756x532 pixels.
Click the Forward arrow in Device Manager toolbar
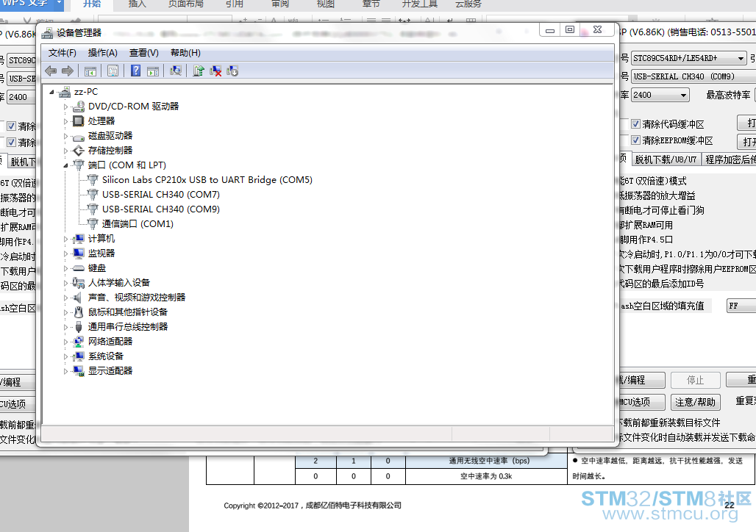tap(68, 71)
